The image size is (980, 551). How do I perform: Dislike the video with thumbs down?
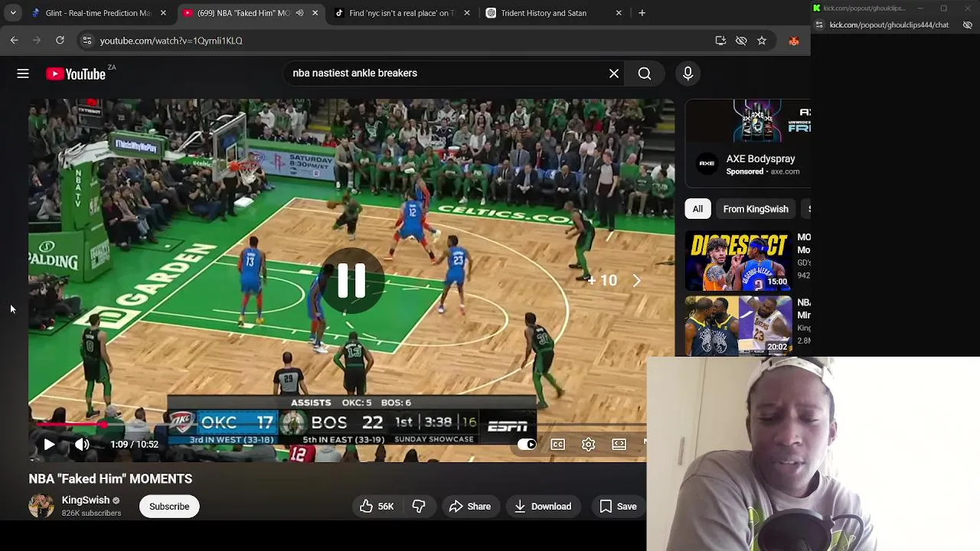[x=419, y=507]
